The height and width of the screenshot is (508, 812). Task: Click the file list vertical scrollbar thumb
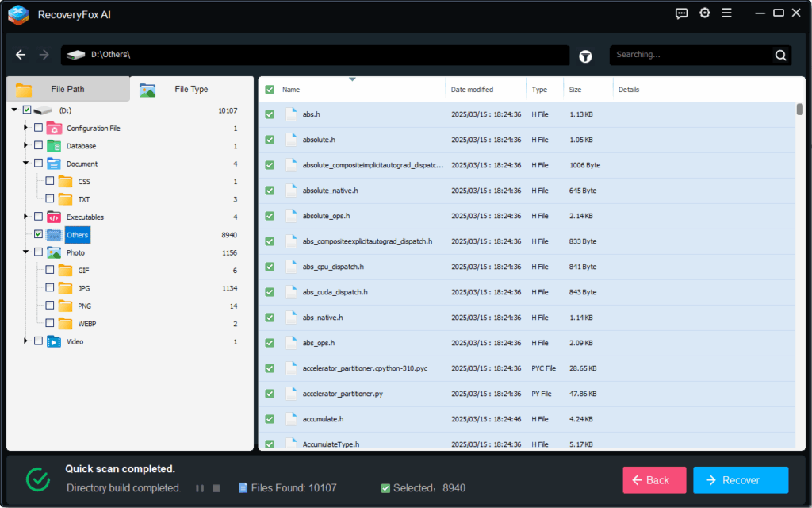pyautogui.click(x=800, y=110)
